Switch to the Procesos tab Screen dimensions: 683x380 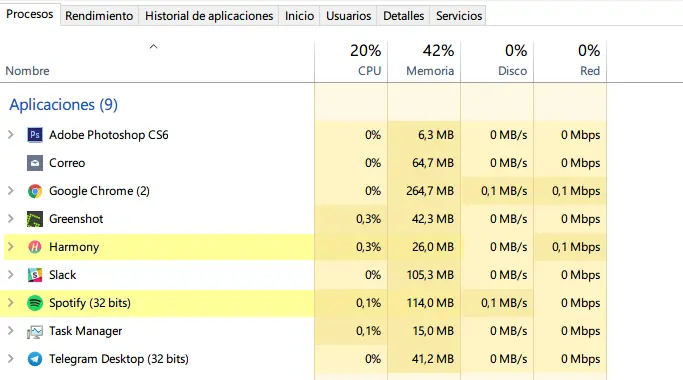(30, 14)
